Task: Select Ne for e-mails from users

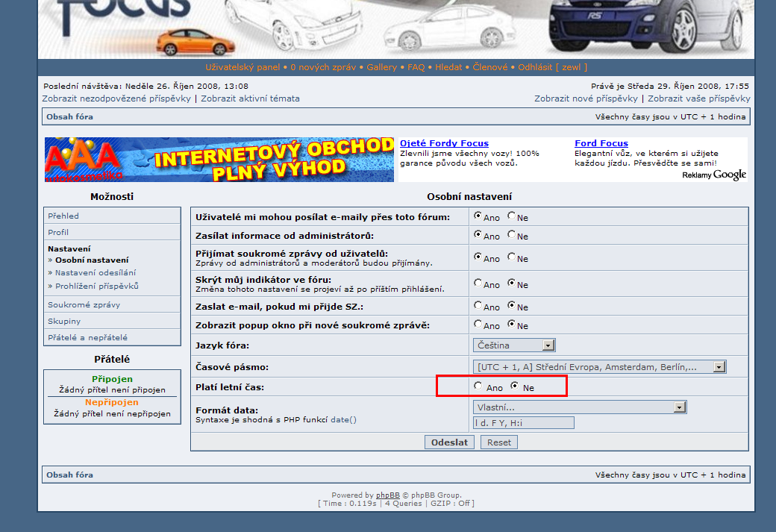Action: (x=512, y=216)
